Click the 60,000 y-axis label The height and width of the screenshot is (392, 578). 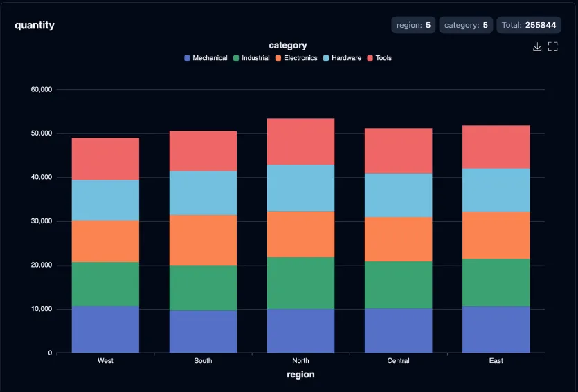coord(42,89)
